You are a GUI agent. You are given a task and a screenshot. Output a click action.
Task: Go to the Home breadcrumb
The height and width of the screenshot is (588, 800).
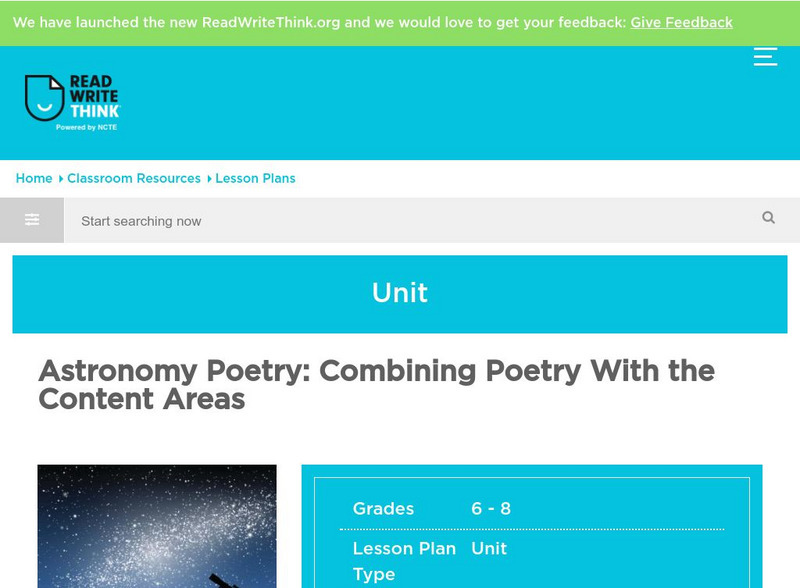pyautogui.click(x=34, y=178)
